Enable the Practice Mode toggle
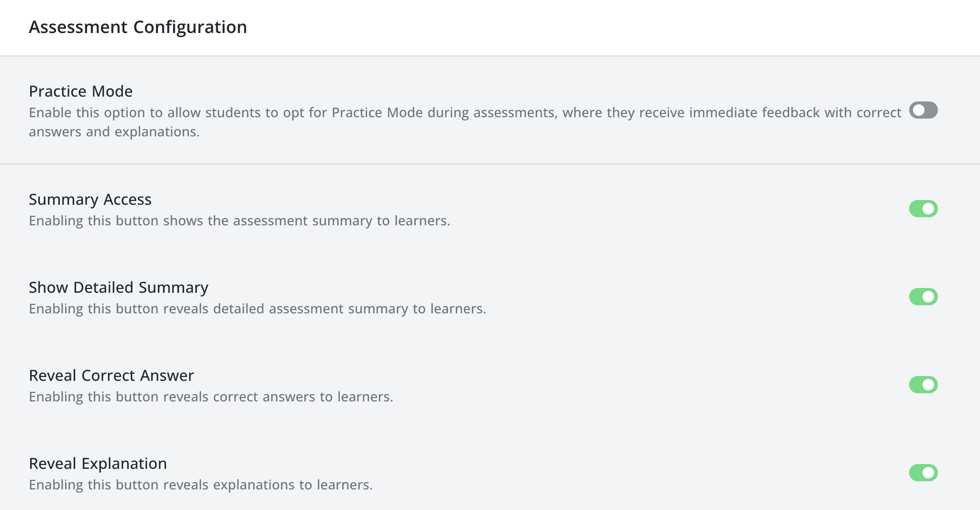The width and height of the screenshot is (980, 510). tap(923, 111)
